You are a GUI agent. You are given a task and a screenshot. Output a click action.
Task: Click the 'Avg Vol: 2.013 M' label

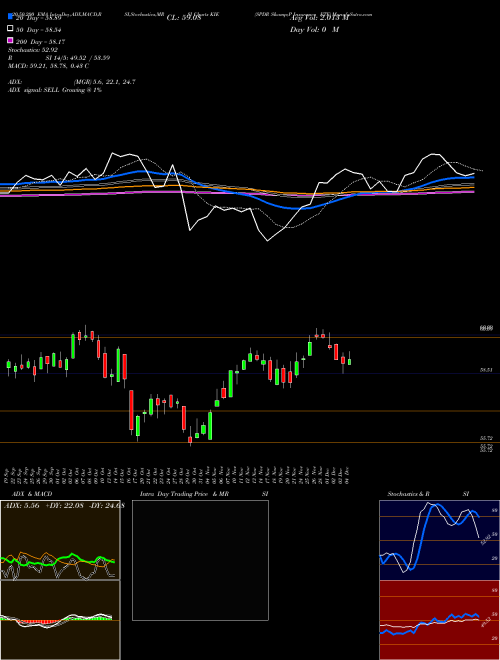[319, 18]
